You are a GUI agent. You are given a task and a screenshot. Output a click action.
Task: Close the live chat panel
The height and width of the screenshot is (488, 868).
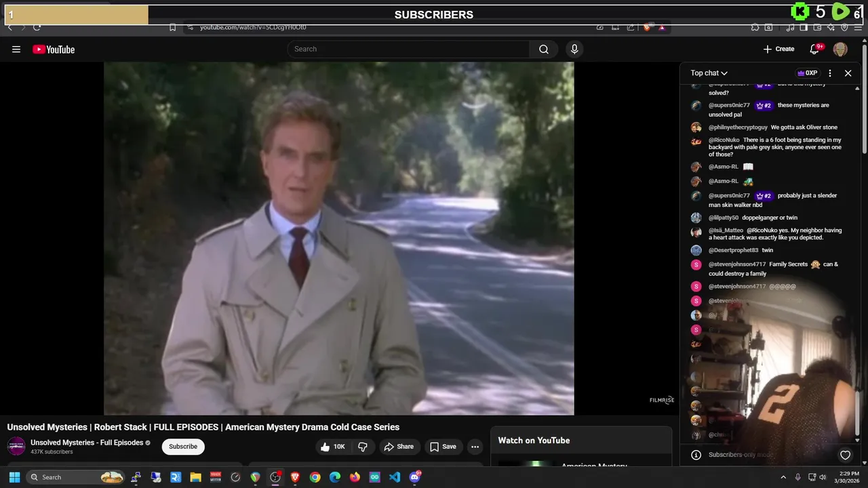click(848, 73)
